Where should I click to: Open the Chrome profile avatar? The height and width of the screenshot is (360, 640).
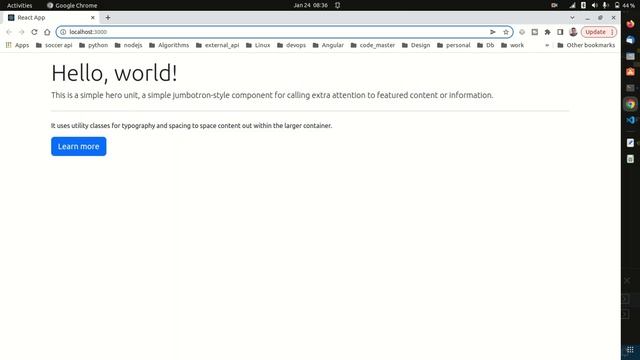pos(573,32)
